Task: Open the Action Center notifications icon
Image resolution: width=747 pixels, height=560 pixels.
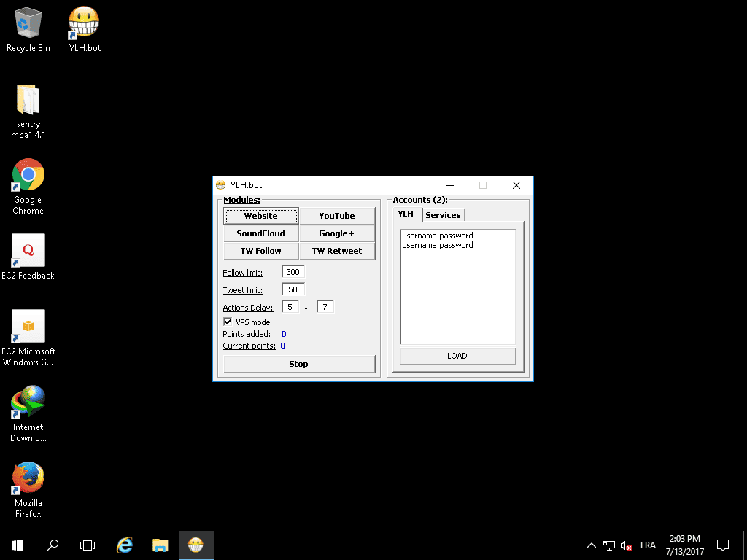Action: click(x=723, y=545)
